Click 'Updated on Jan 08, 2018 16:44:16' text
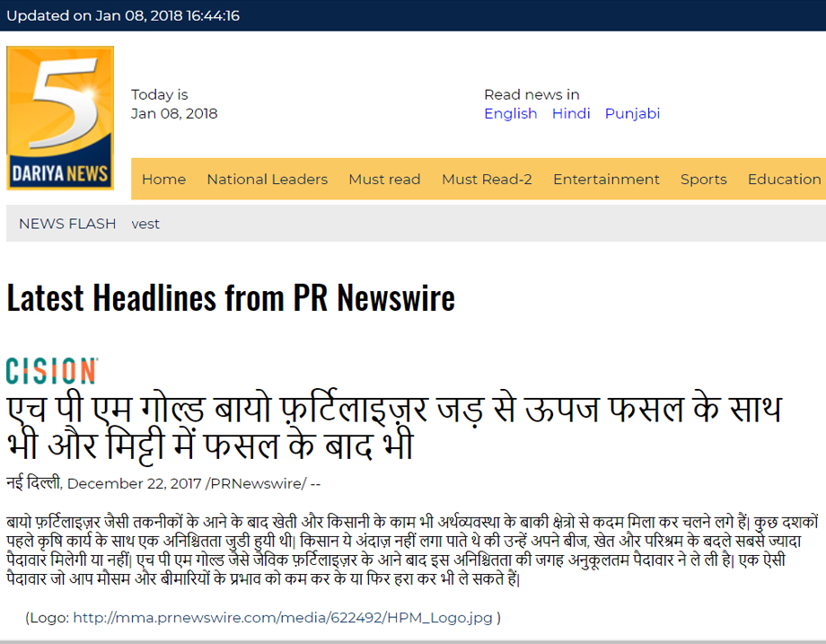The height and width of the screenshot is (644, 826). [123, 16]
